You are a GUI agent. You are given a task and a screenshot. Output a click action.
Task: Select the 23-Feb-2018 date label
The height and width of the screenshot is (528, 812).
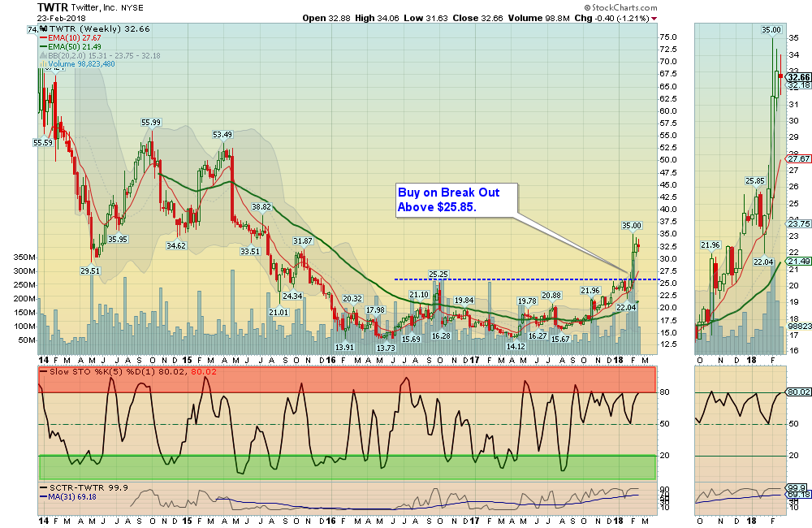coord(61,18)
